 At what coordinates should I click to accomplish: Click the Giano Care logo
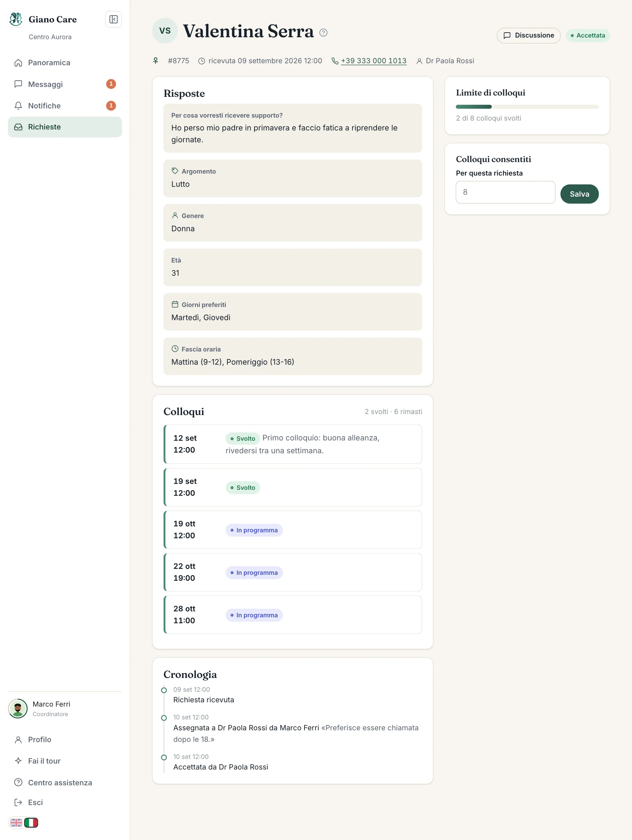[16, 19]
